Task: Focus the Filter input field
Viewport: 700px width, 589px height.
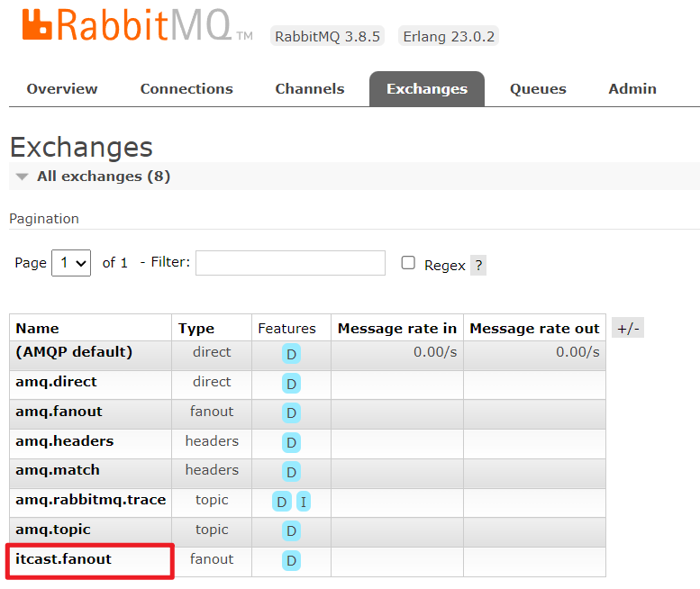Action: coord(290,263)
